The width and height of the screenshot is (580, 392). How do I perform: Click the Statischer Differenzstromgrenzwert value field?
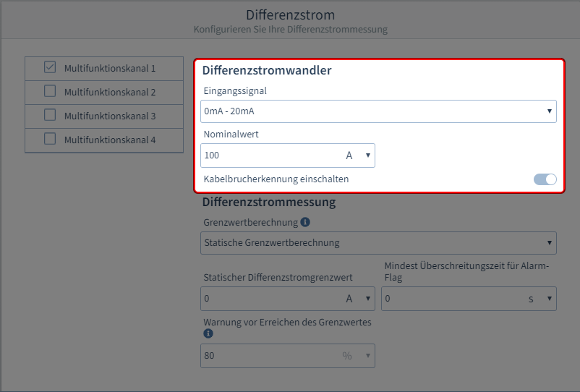268,299
